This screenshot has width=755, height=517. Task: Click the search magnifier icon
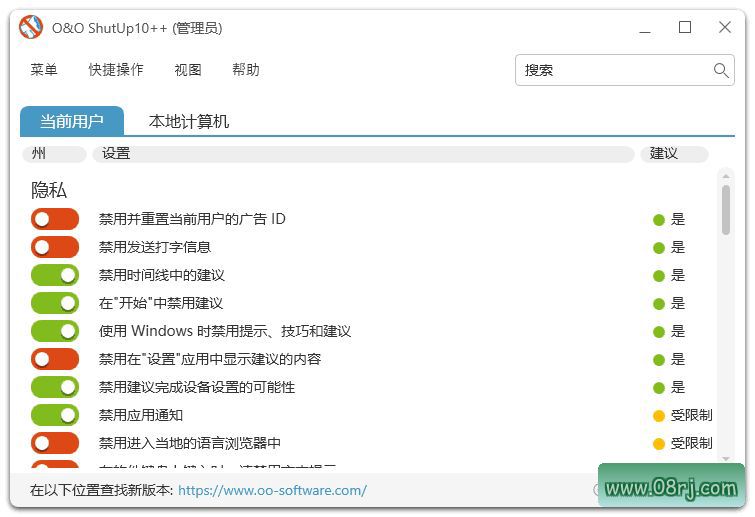(721, 70)
